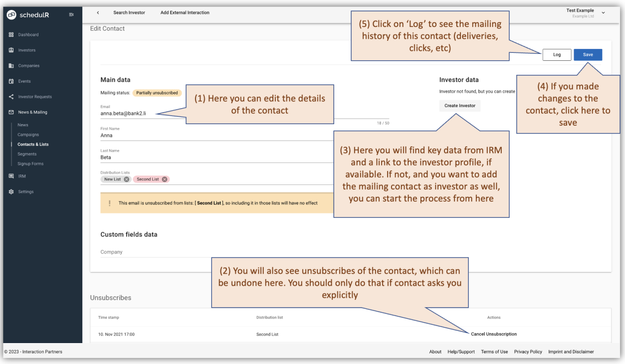This screenshot has height=364, width=625.
Task: Click the Partially unsubscribed status badge
Action: tap(157, 93)
